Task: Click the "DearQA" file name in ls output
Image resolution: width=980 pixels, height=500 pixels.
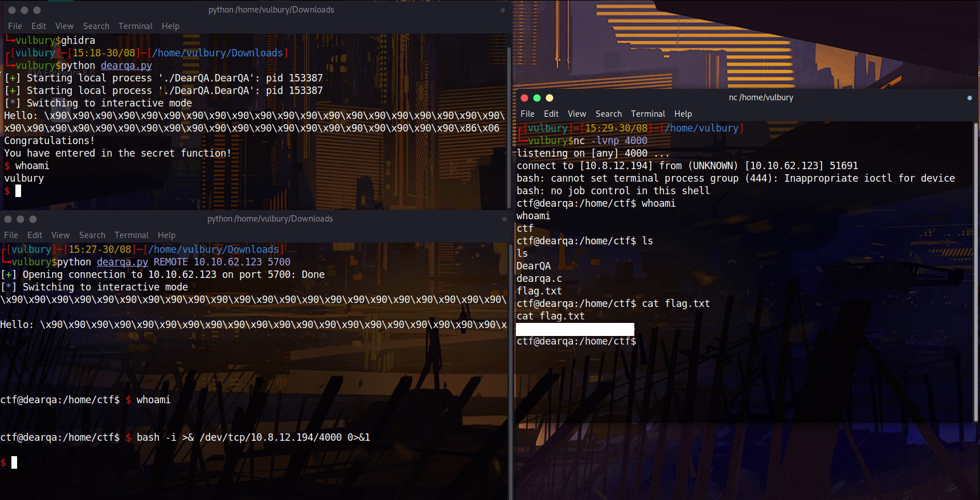Action: click(x=534, y=266)
